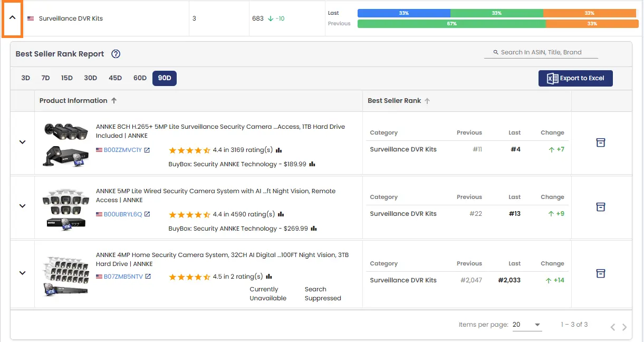
Task: Click star rating of 4.4 in 3169 ratings
Action: coord(189,150)
